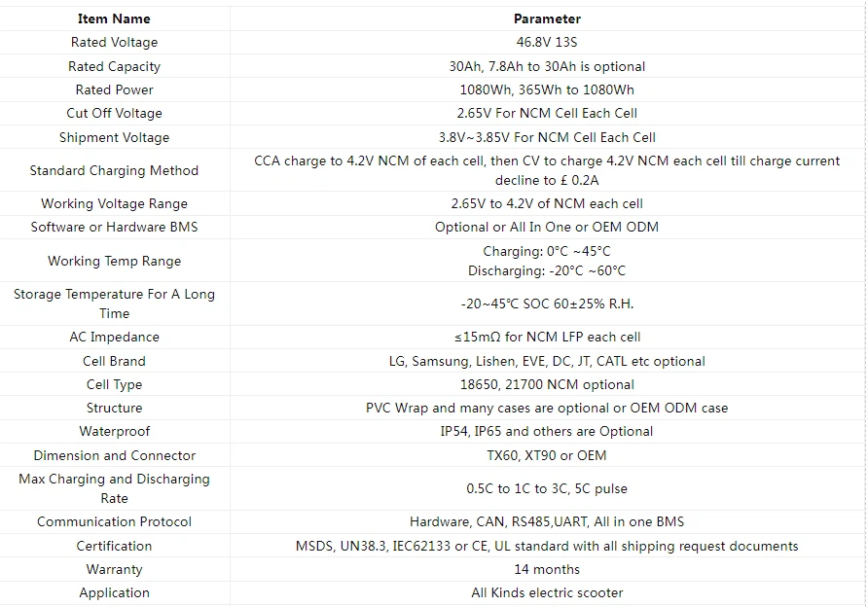Click the Charging: 0°C ~45°C text

coord(547,251)
